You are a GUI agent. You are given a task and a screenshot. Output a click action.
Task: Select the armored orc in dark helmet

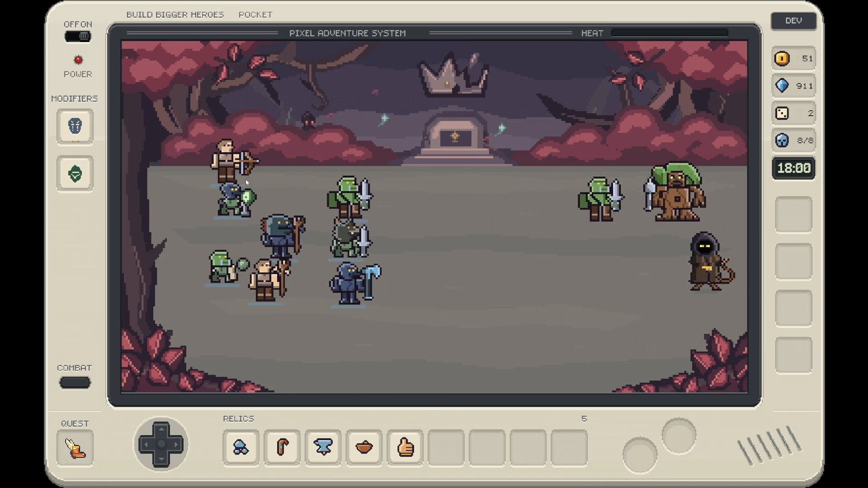(x=351, y=238)
